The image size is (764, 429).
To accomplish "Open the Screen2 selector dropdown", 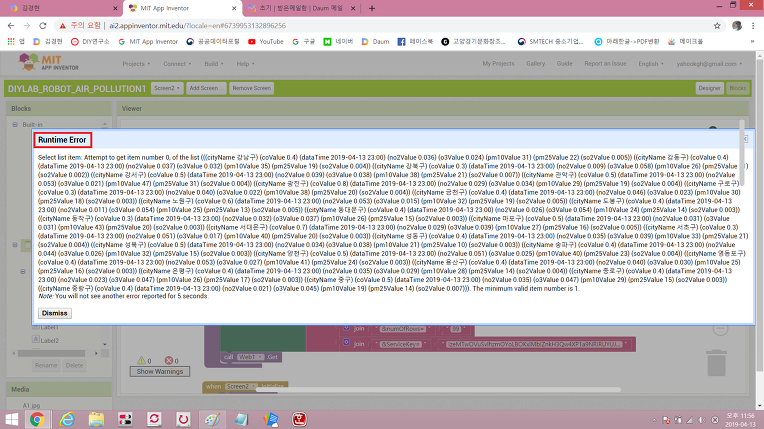I will click(167, 88).
